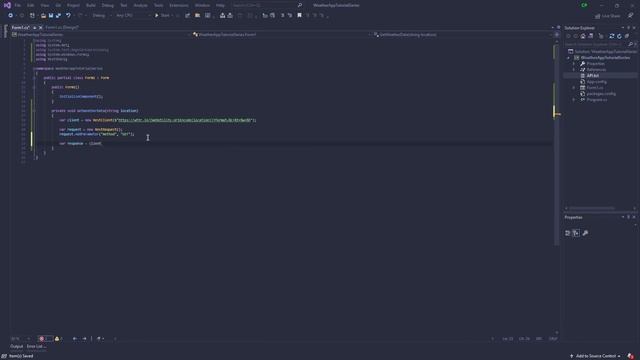The image size is (640, 360).
Task: Click the Save All icon
Action: point(58,16)
